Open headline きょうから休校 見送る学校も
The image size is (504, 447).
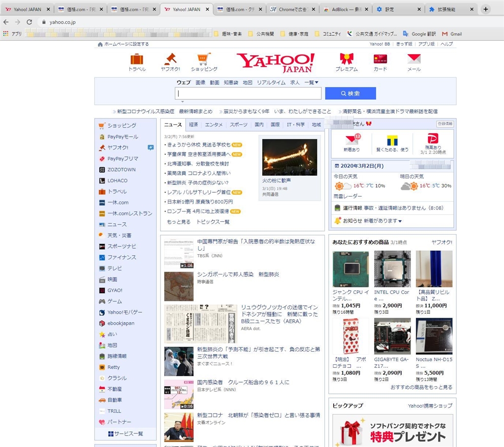(x=199, y=145)
